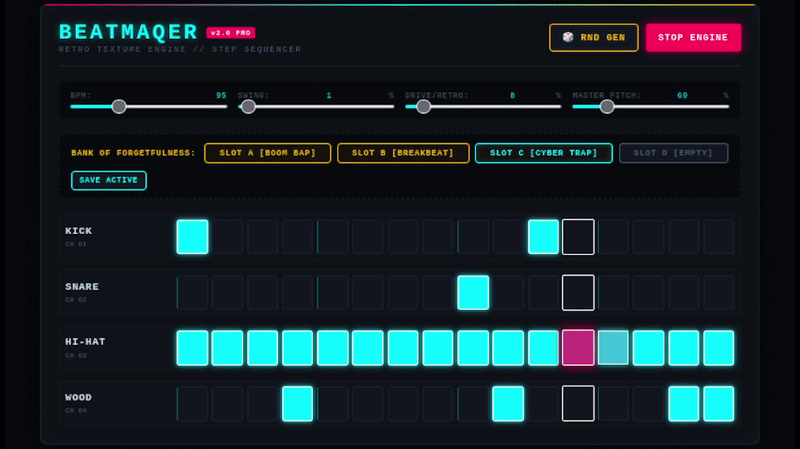
Task: Enable Wood step 7
Action: coord(403,404)
